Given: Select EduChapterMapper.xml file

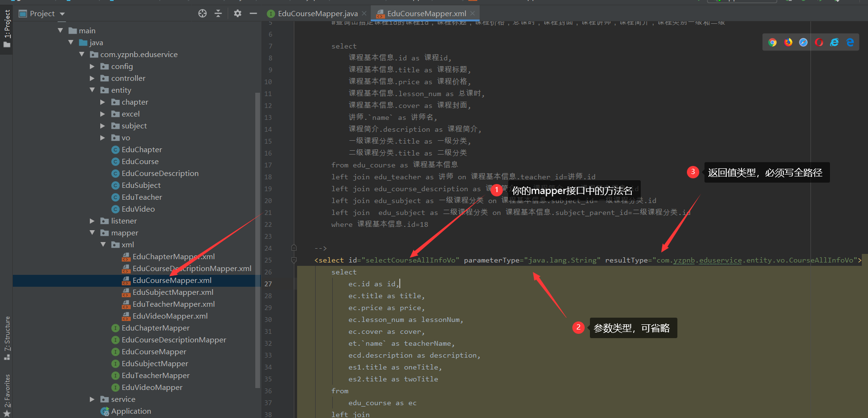Looking at the screenshot, I should (x=174, y=256).
